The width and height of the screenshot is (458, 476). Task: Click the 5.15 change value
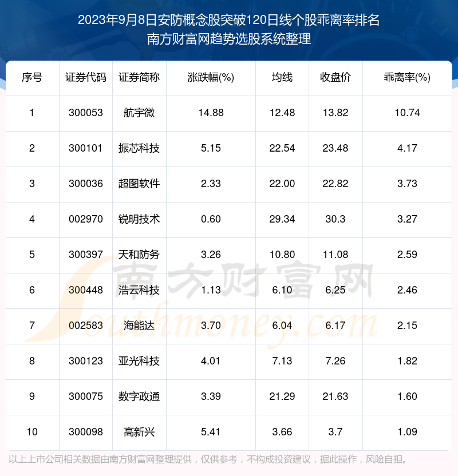tap(211, 148)
